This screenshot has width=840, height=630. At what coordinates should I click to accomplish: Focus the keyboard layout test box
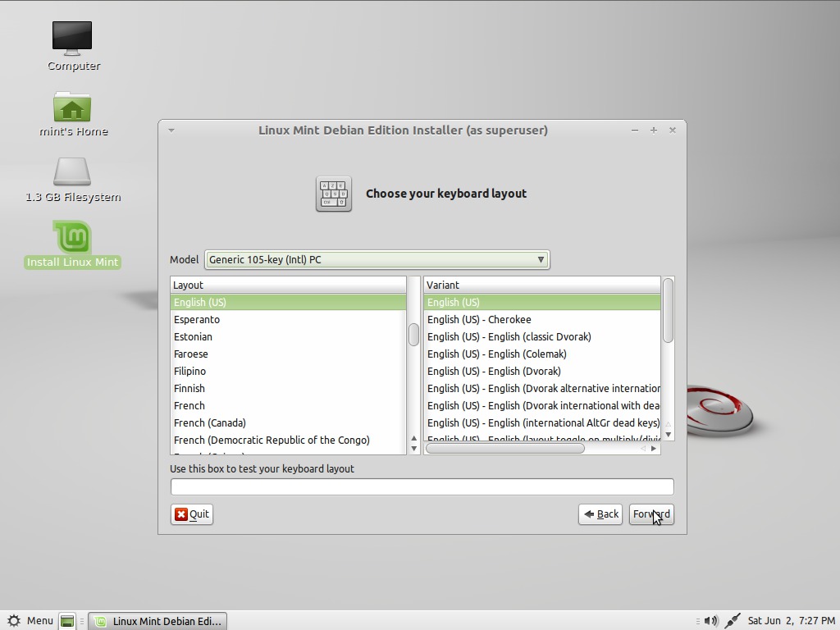click(422, 487)
